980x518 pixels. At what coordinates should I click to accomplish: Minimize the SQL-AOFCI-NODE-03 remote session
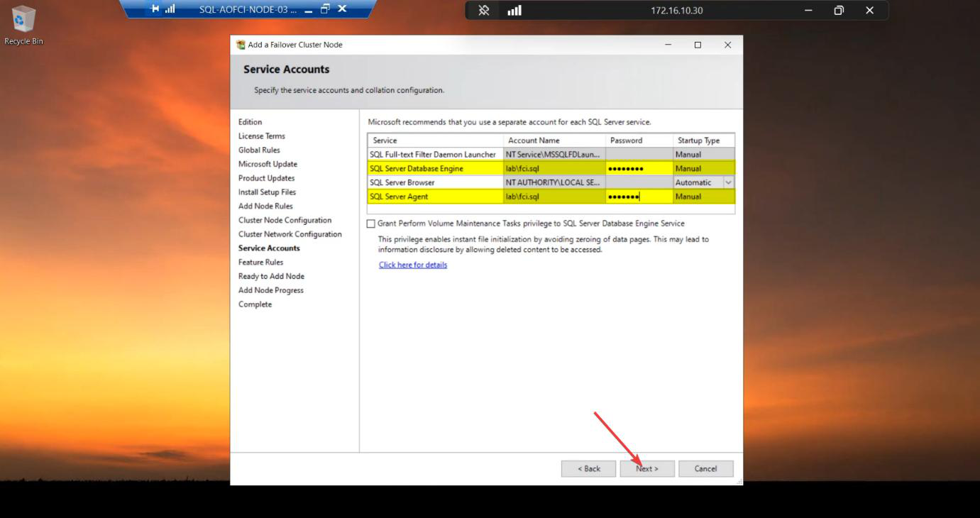point(308,10)
